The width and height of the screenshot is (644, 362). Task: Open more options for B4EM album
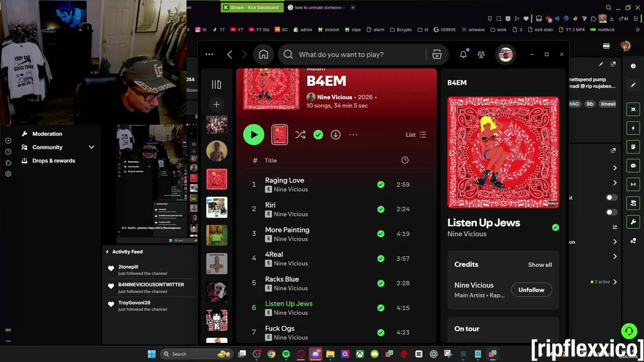coord(353,135)
